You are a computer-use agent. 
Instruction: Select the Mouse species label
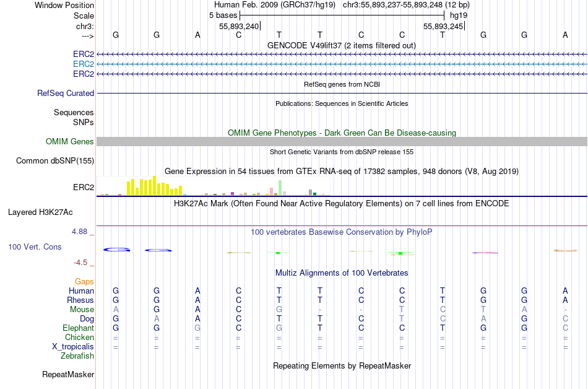point(82,310)
